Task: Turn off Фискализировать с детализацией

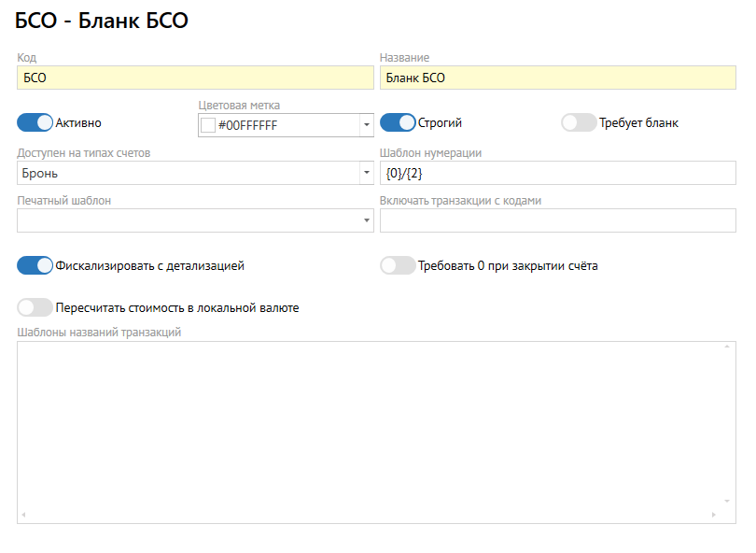Action: 35,266
